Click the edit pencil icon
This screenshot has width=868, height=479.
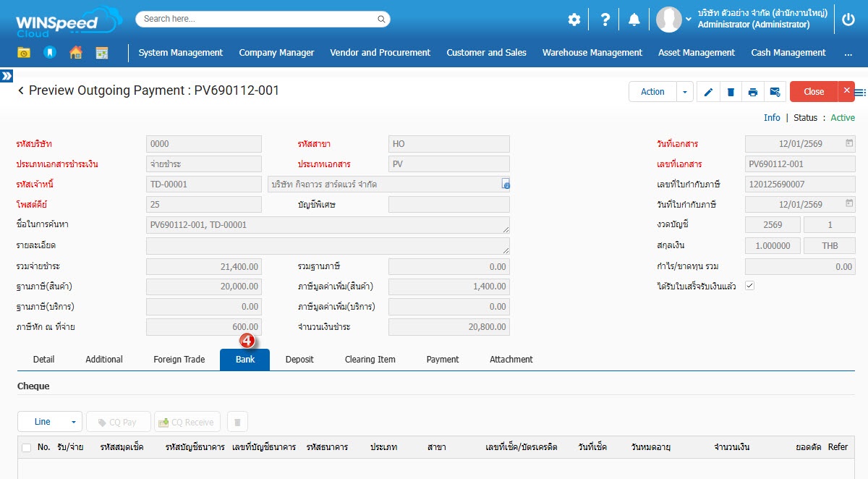(708, 92)
